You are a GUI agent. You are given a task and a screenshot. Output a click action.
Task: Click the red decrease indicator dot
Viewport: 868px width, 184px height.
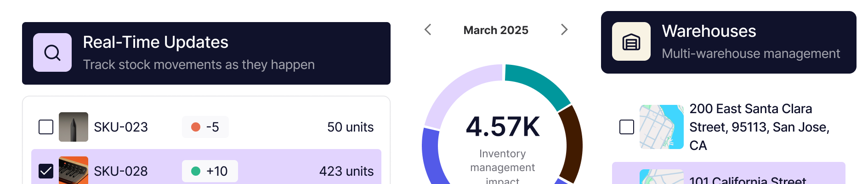[x=196, y=127]
